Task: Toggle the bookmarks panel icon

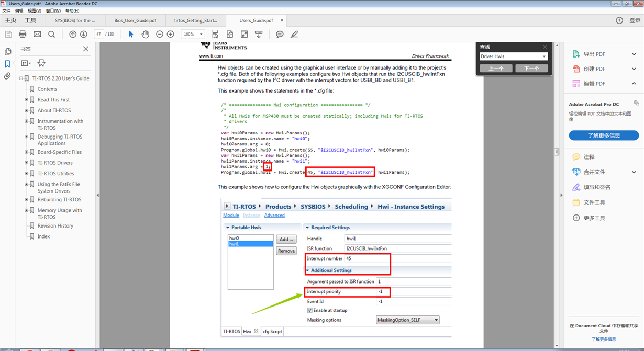Action: pyautogui.click(x=7, y=64)
